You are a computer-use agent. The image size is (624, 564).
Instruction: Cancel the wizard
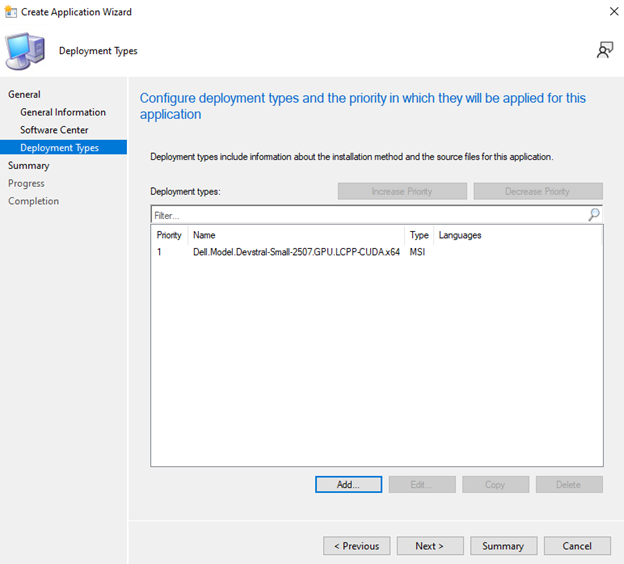577,546
